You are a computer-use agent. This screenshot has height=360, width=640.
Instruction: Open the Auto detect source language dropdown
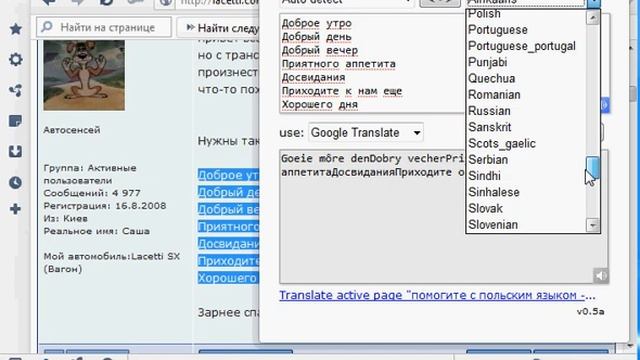coord(346,2)
